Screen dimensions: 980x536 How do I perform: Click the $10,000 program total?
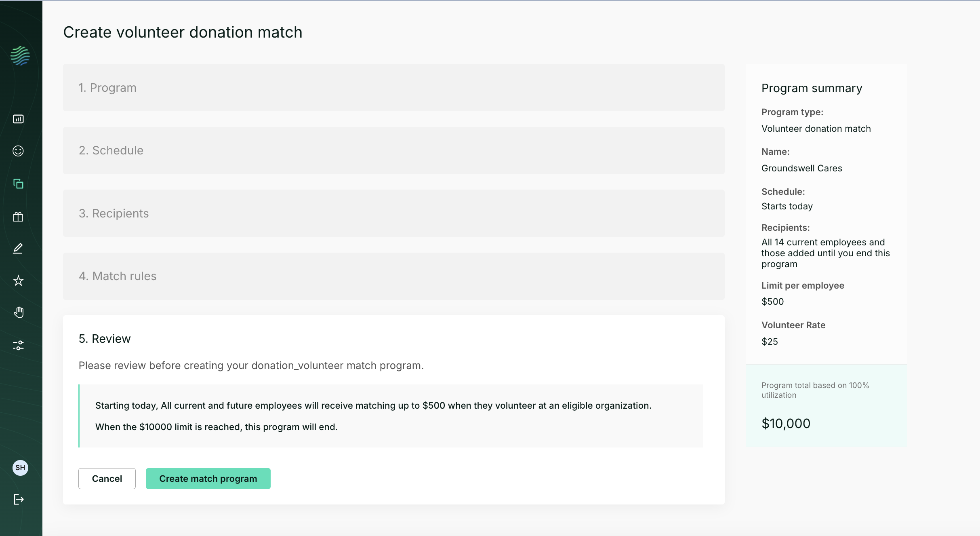click(x=786, y=423)
